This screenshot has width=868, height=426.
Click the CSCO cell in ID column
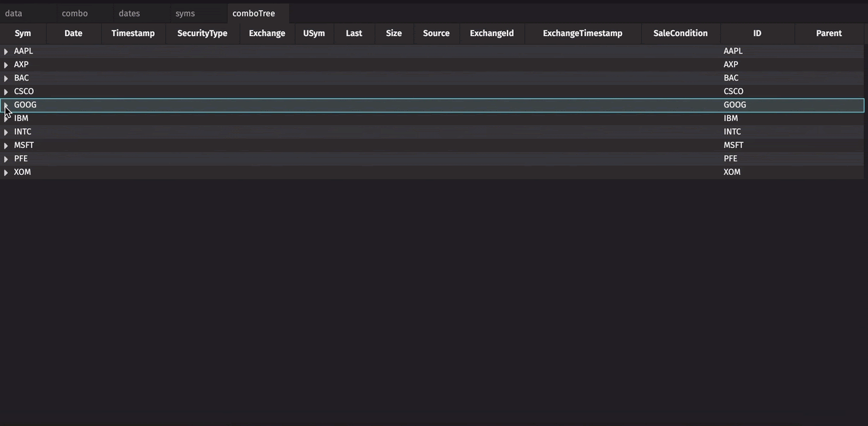[757, 91]
